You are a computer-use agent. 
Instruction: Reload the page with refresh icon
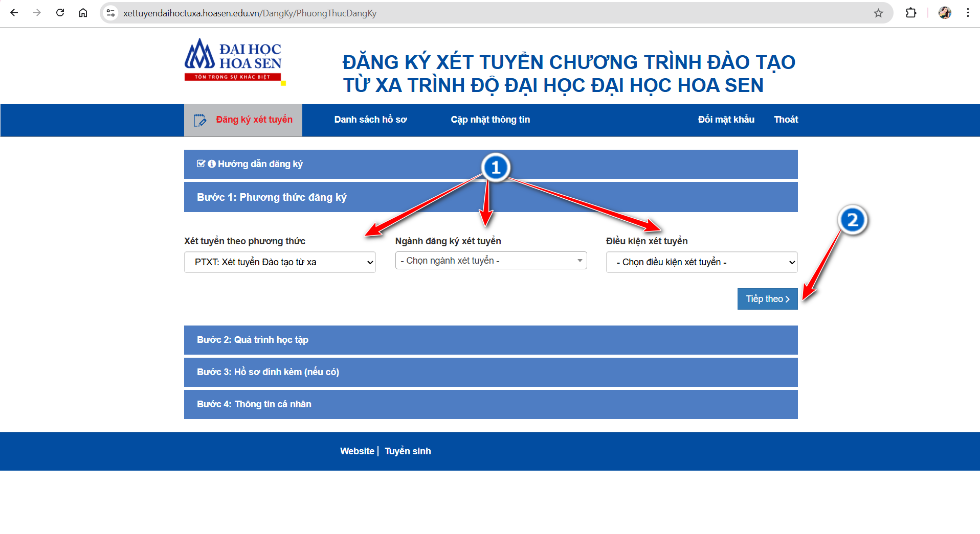tap(60, 13)
